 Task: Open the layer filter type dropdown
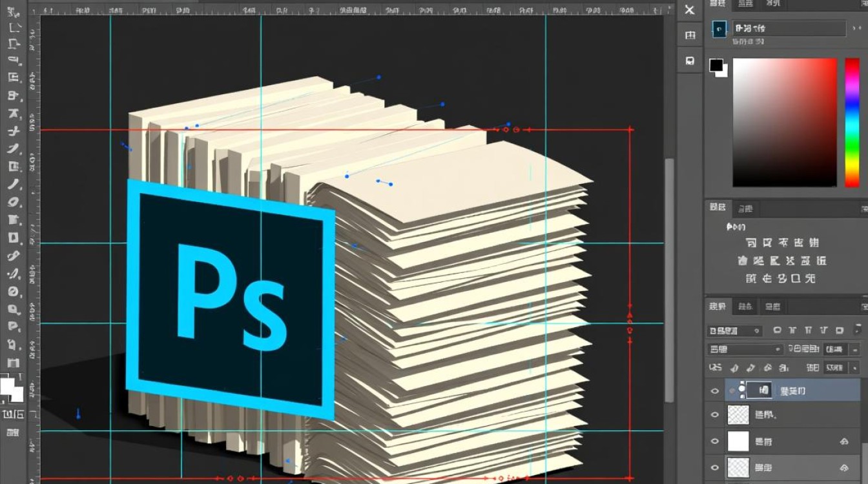tap(735, 330)
